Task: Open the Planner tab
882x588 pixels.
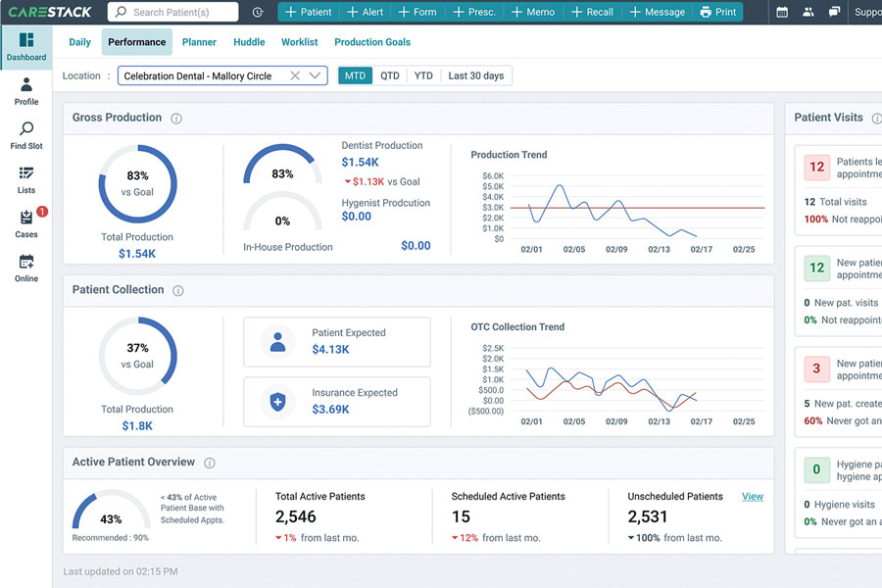Action: click(199, 42)
